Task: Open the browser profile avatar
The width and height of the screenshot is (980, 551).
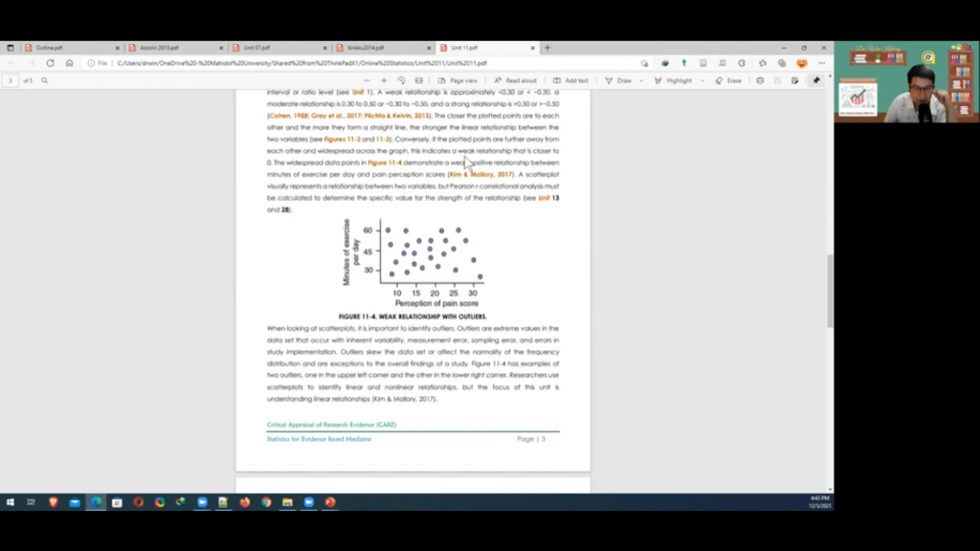Action: click(x=802, y=63)
